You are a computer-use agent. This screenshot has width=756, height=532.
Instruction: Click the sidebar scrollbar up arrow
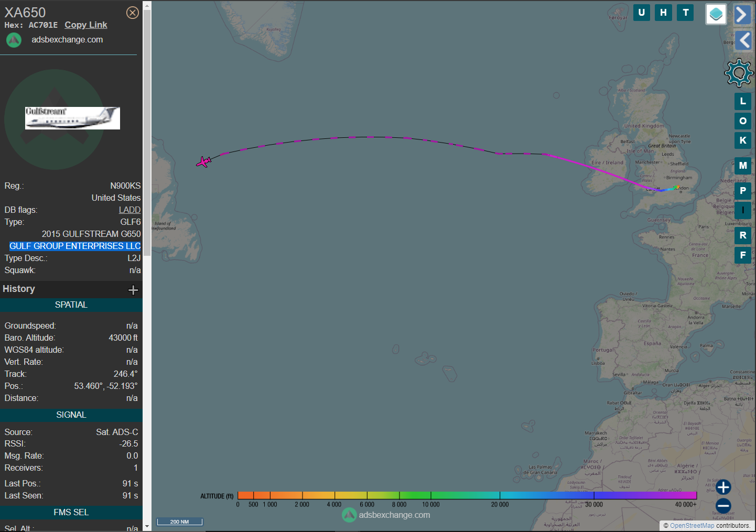(x=147, y=5)
